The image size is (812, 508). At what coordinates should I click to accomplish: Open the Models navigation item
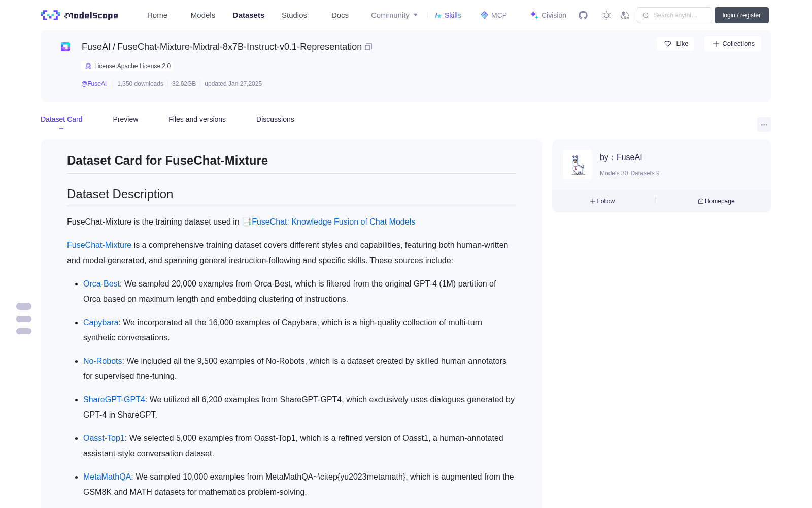click(x=203, y=15)
